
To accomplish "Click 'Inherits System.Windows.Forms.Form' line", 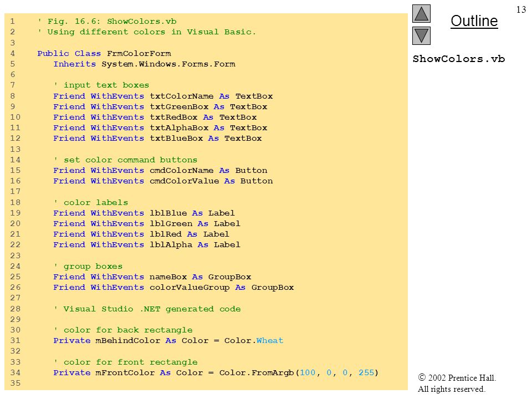I will (144, 64).
